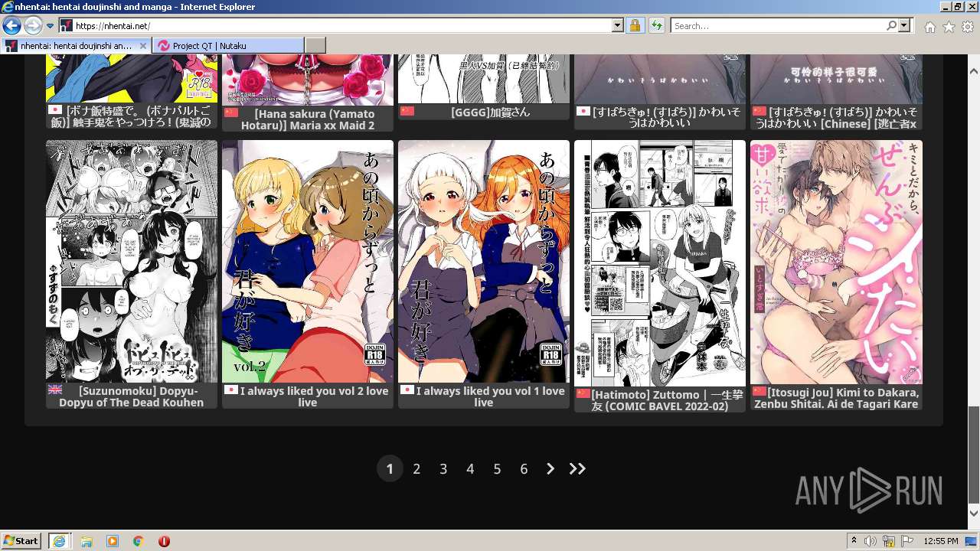Go to pagination page 2
This screenshot has height=551, width=980.
tap(416, 469)
